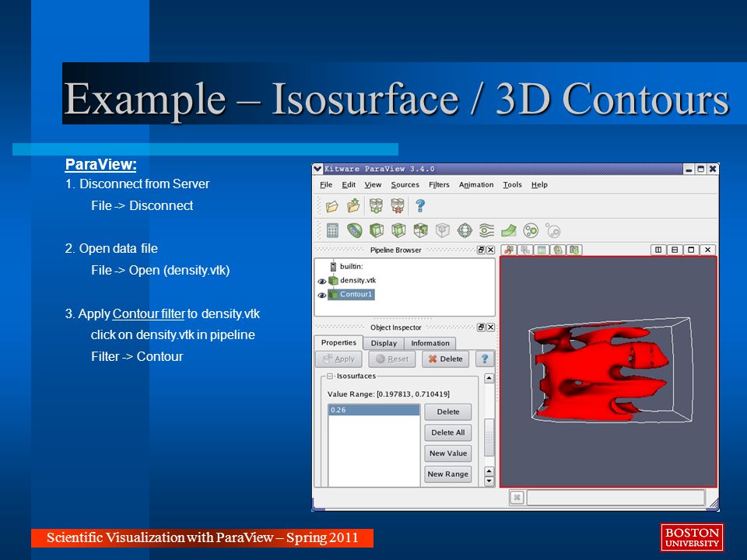Open the Edit menu
This screenshot has width=747, height=560.
tap(349, 185)
